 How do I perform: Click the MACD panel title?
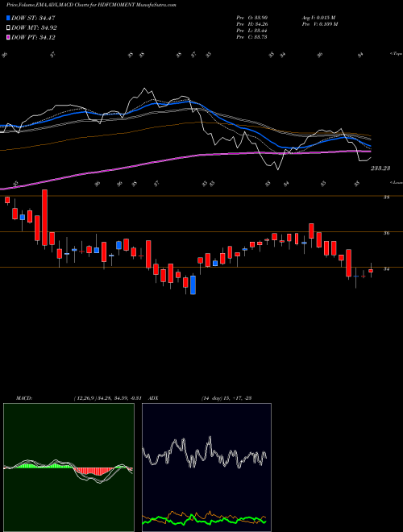click(24, 398)
